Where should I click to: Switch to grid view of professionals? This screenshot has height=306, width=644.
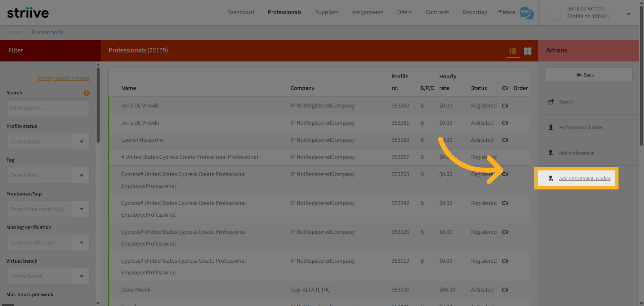pyautogui.click(x=528, y=51)
